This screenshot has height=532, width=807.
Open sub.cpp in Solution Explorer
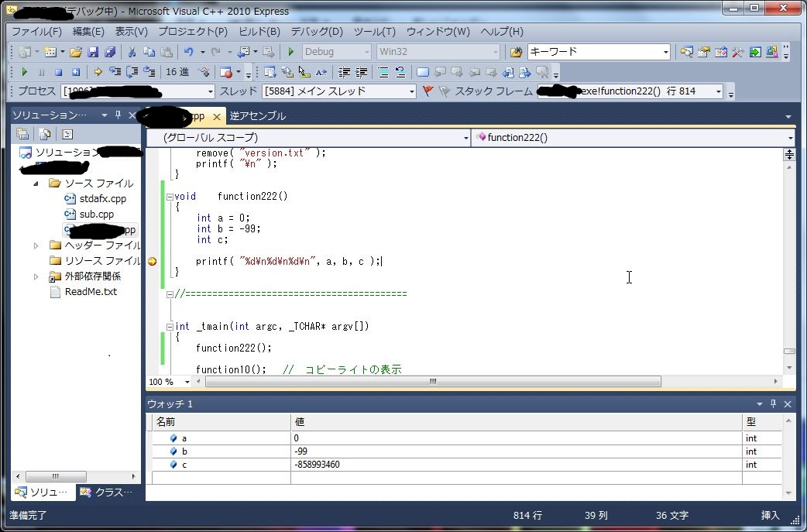[96, 215]
